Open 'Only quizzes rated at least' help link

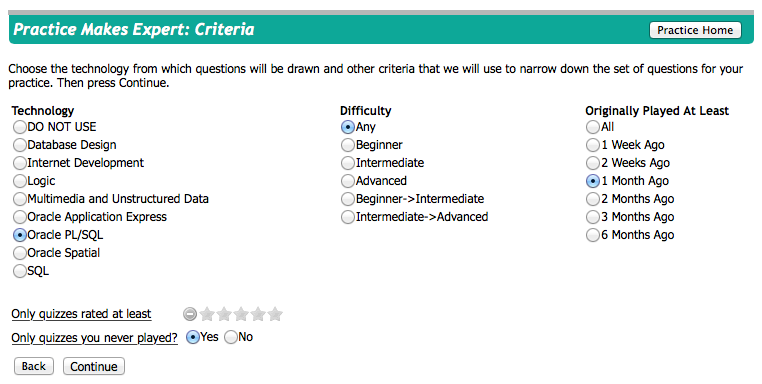[81, 314]
